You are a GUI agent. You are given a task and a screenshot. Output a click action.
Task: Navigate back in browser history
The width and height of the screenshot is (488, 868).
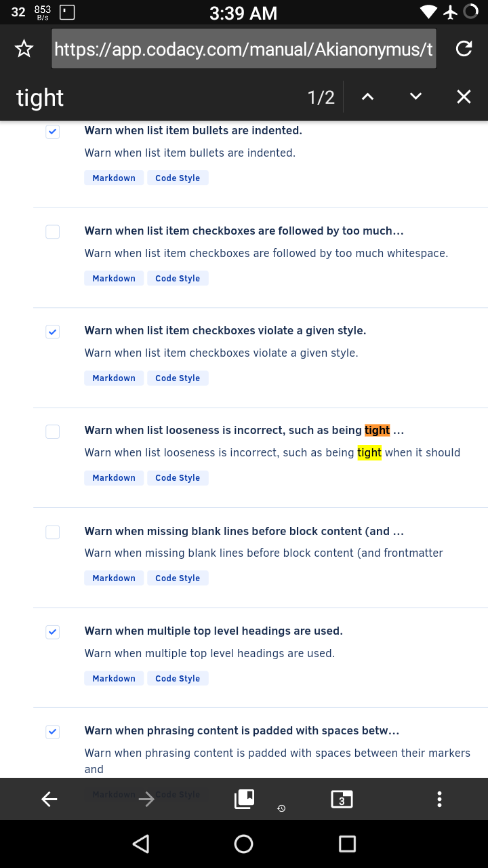[49, 799]
